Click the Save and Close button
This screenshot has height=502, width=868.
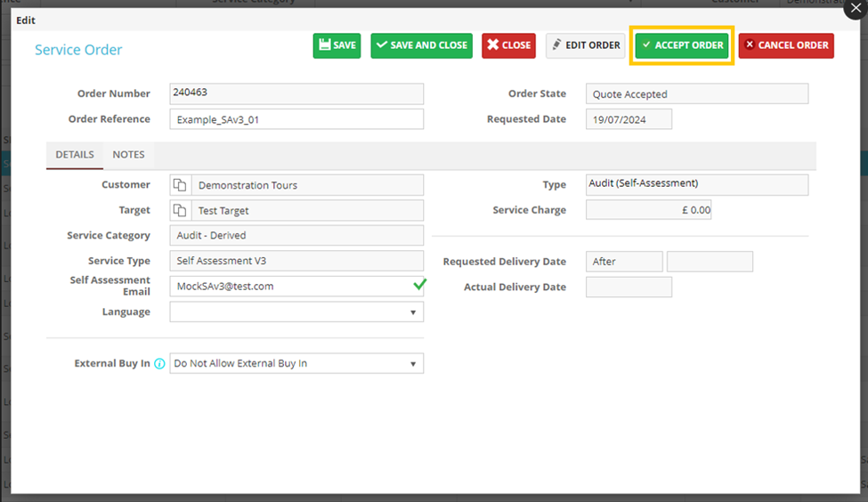pyautogui.click(x=422, y=45)
